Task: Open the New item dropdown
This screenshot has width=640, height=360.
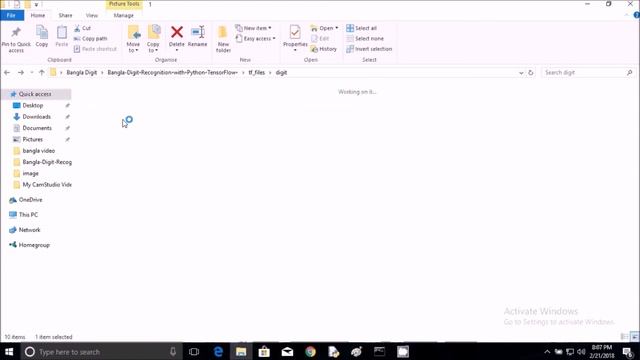Action: [x=253, y=28]
